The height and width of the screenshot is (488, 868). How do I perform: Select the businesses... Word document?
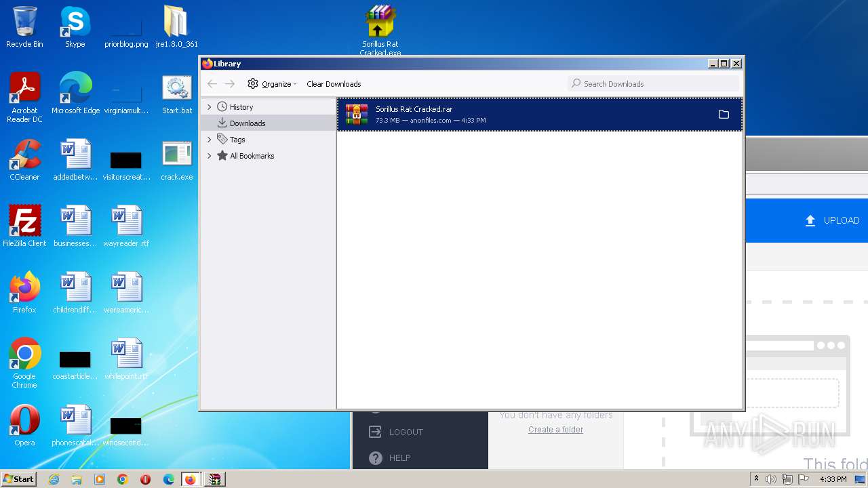(75, 226)
